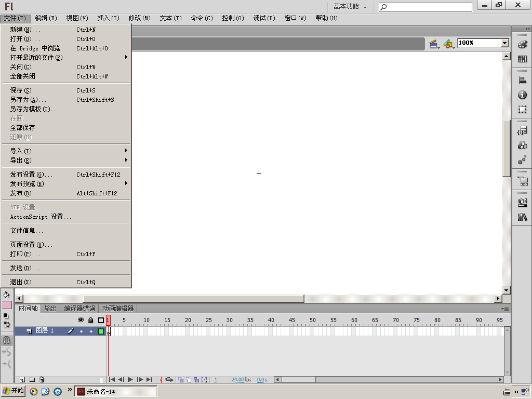532x399 pixels.
Task: Play the timeline animation
Action: pos(130,380)
